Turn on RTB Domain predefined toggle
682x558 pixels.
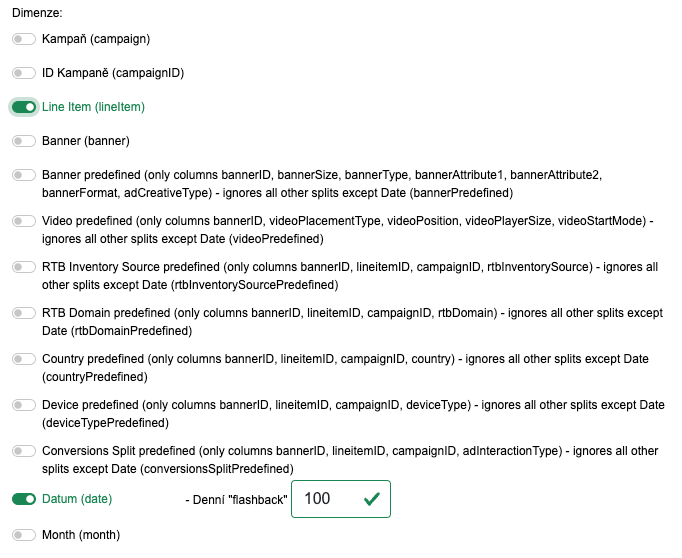click(24, 313)
